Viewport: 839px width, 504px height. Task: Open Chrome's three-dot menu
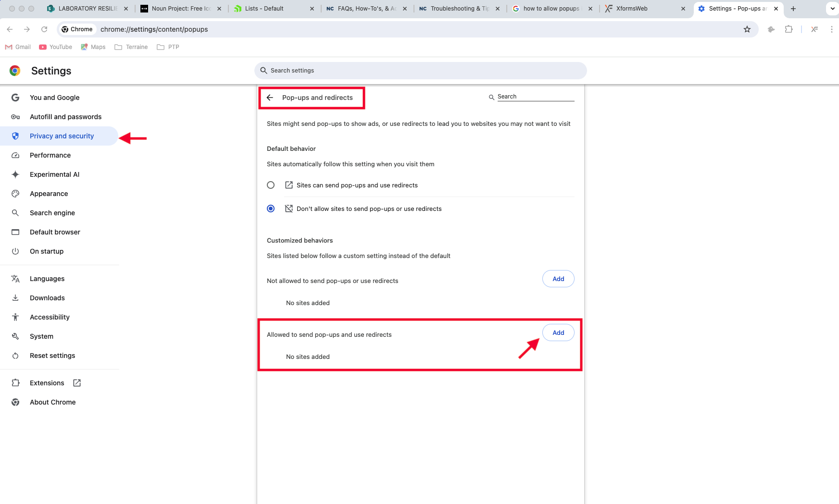831,29
